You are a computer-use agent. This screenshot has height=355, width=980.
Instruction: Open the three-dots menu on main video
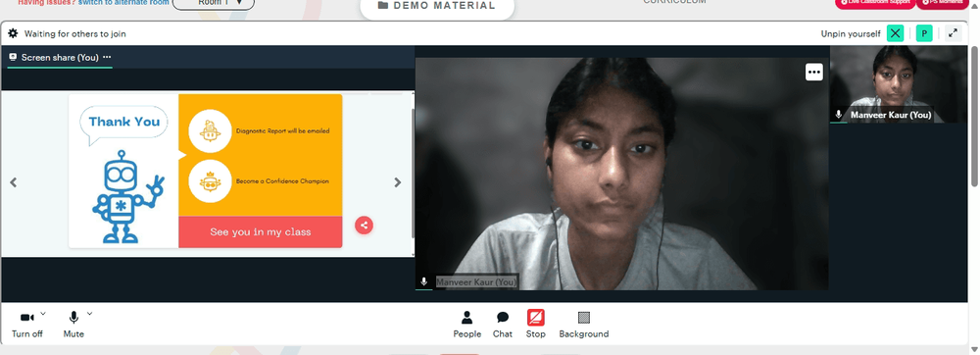click(813, 72)
